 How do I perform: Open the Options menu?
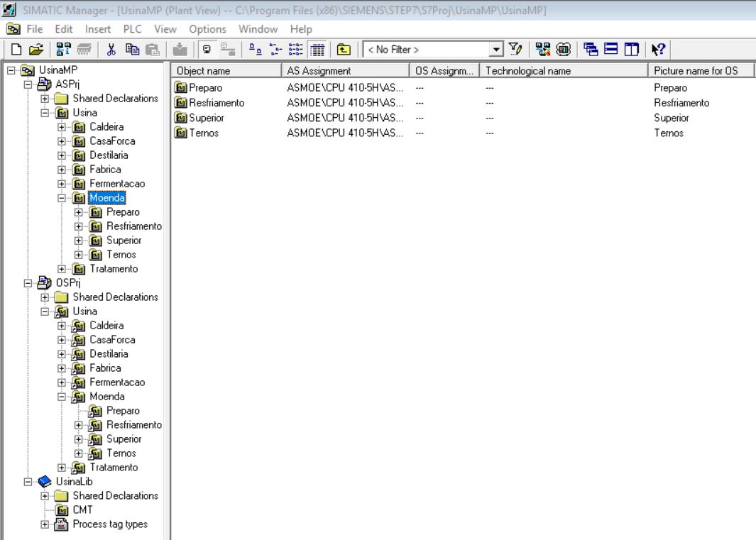point(207,29)
